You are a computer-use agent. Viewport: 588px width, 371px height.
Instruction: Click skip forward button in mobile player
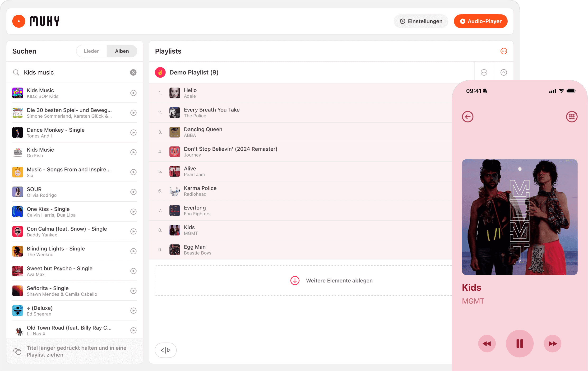(552, 343)
